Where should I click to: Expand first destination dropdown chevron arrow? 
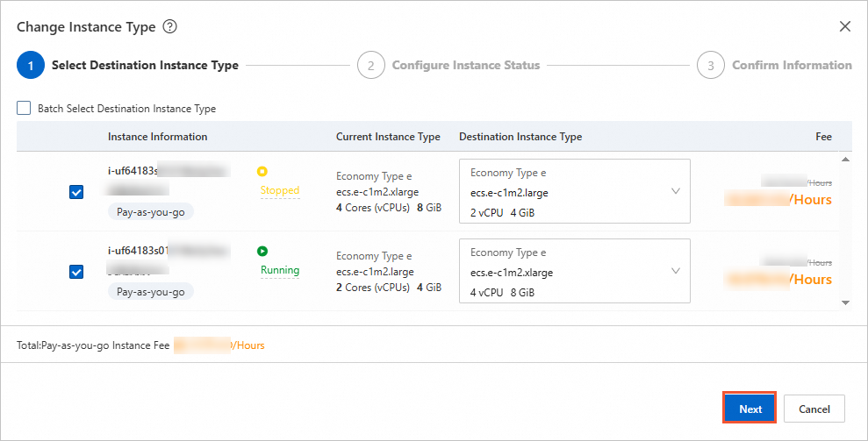click(x=675, y=191)
